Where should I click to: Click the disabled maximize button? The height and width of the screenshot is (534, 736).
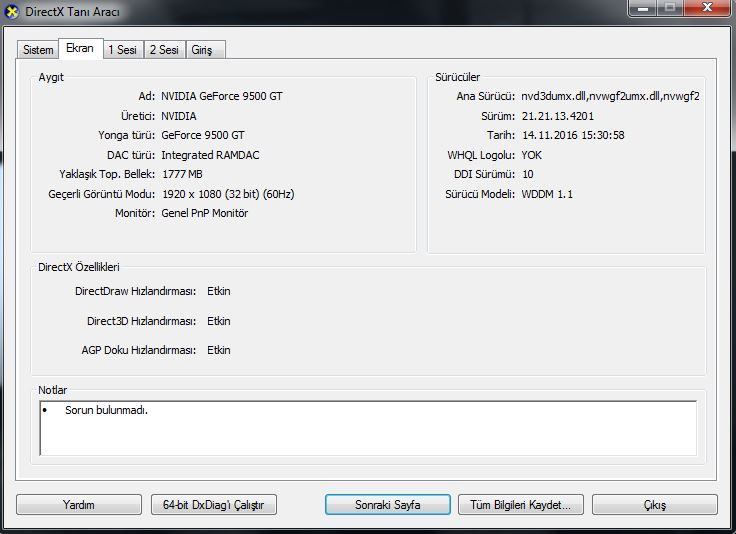pos(670,8)
